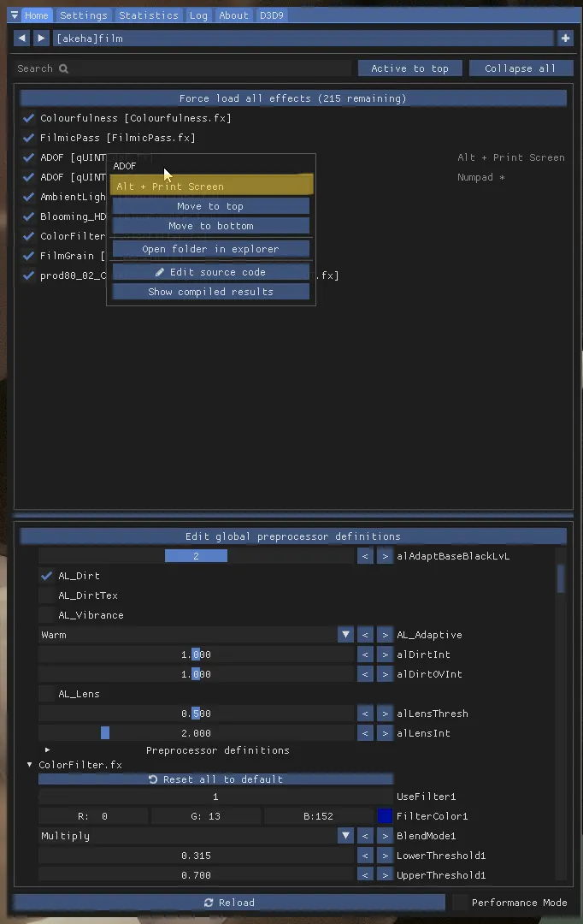Disable the FilmicPass effect checkbox
Screen dimensions: 583x924
[x=28, y=138]
